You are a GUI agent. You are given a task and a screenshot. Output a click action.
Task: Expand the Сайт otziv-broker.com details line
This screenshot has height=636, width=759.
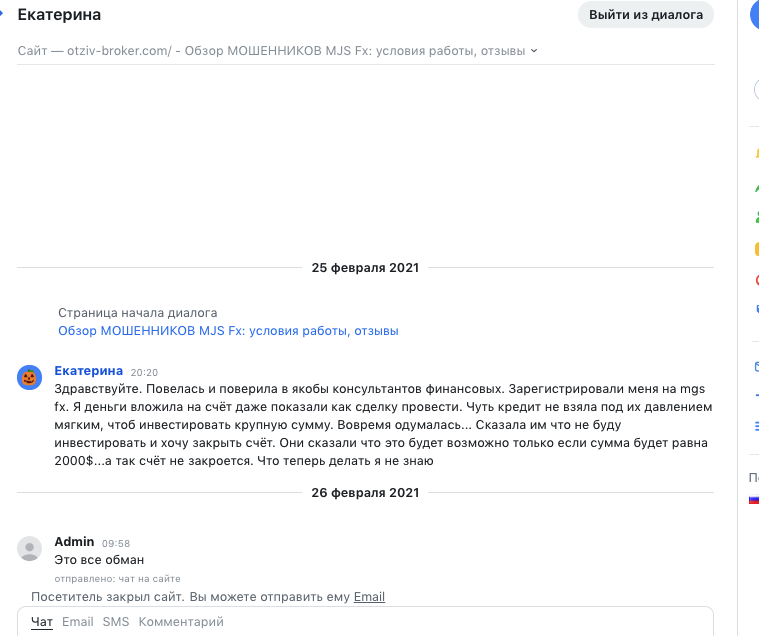pyautogui.click(x=277, y=51)
